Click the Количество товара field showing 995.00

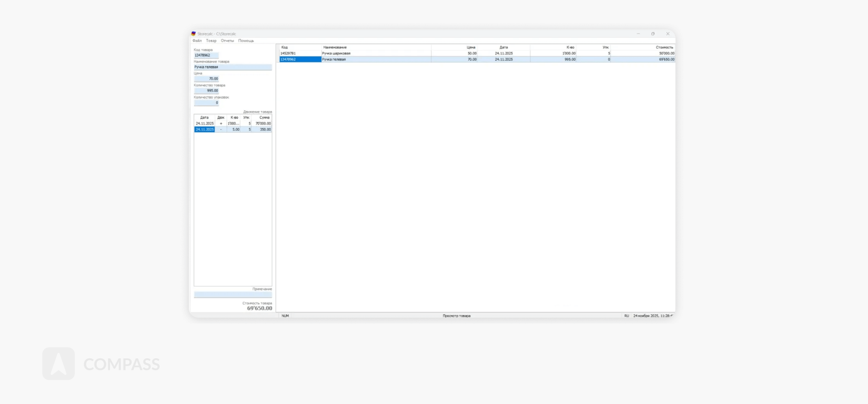[x=206, y=91]
